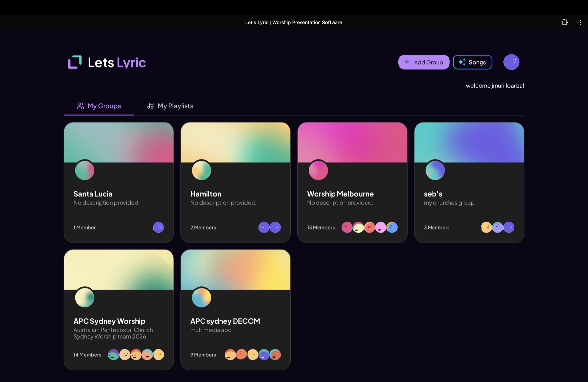This screenshot has height=382, width=588.
Task: Switch to the My Playlists tab
Action: pos(170,106)
